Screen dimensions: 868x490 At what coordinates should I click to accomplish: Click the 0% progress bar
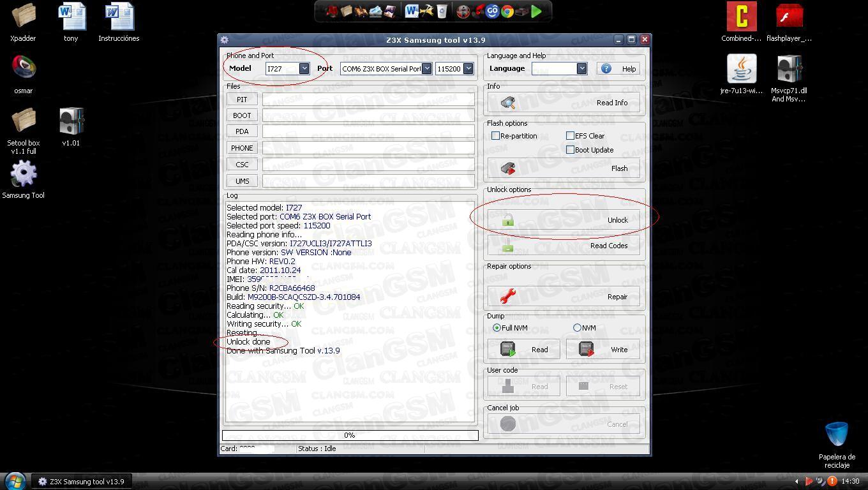pos(350,435)
